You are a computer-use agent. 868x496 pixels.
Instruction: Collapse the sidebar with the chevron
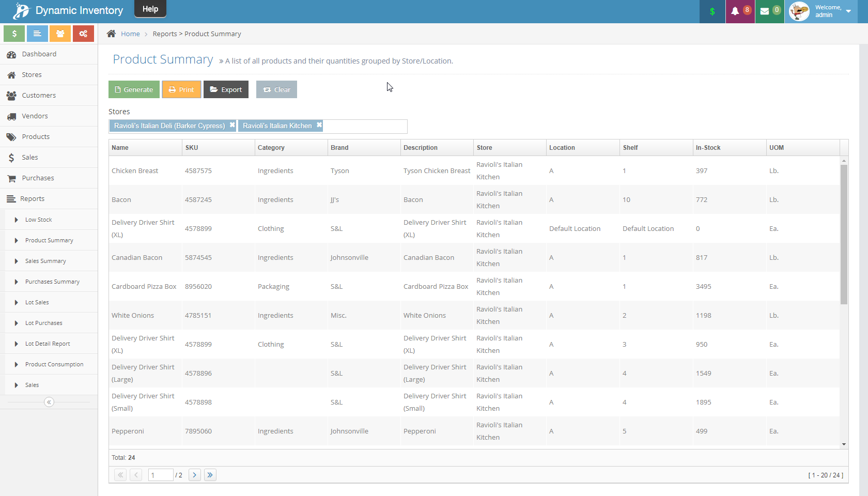click(49, 402)
